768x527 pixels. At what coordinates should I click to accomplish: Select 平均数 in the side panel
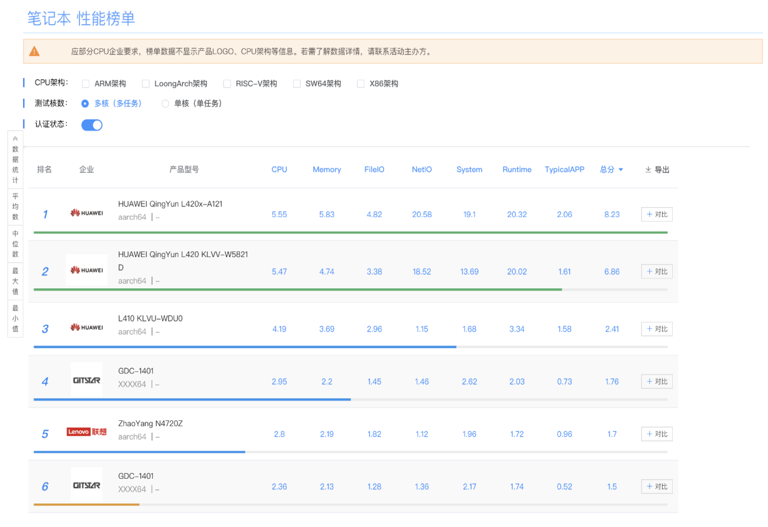15,207
